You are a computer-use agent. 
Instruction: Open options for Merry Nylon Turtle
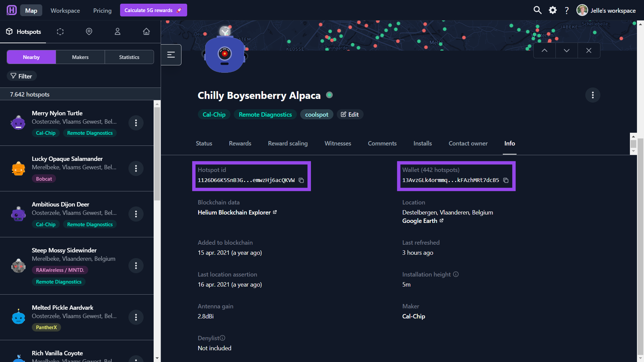coord(136,123)
